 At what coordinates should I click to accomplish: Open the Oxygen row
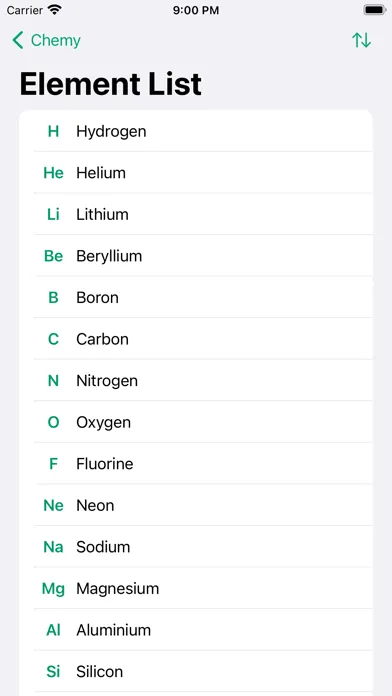point(195,422)
